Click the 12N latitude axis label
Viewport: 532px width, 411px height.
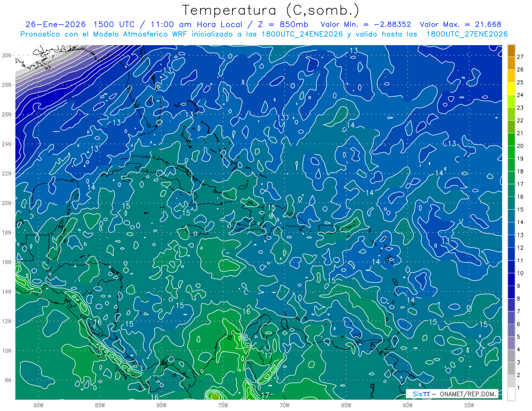coord(7,321)
